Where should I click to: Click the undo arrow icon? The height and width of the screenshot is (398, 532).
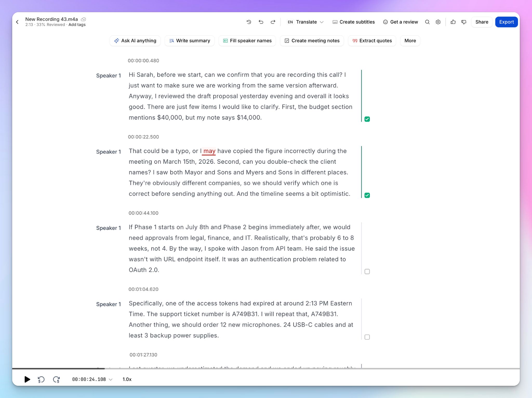(x=261, y=22)
